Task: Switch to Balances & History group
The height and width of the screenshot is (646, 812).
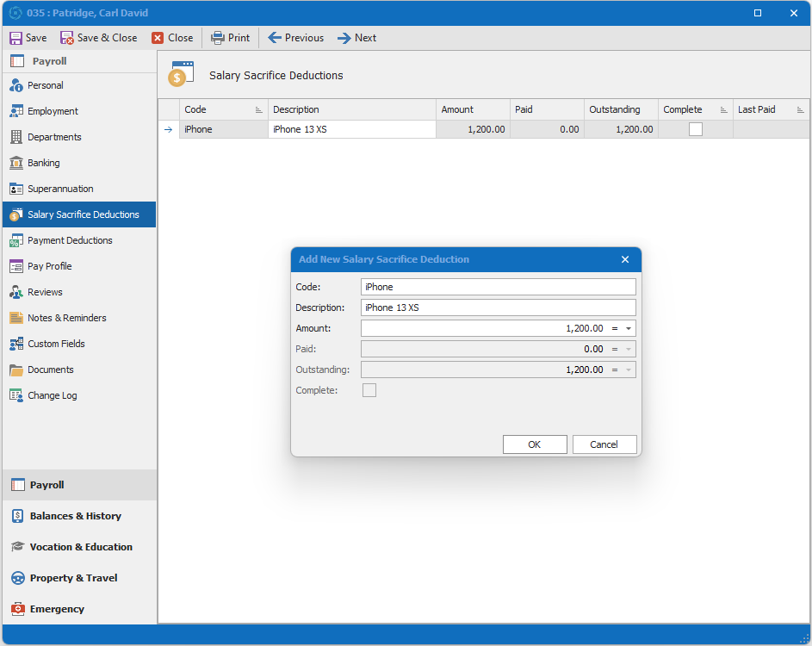Action: pyautogui.click(x=75, y=516)
